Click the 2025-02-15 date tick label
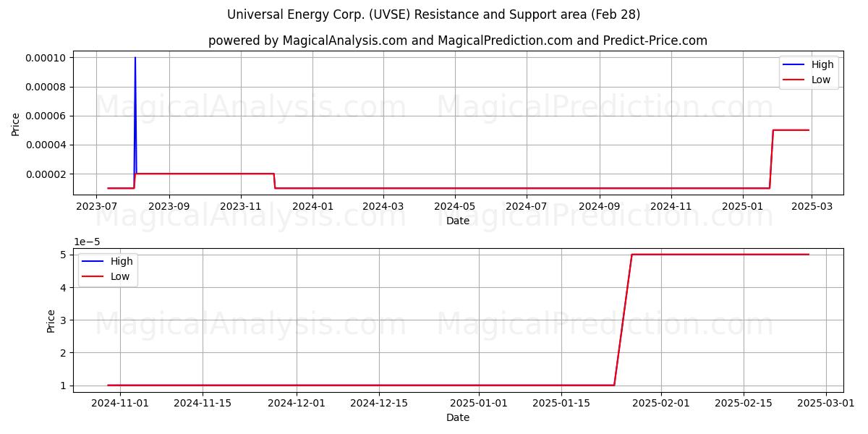Viewport: 868px width, 434px height. 744,403
